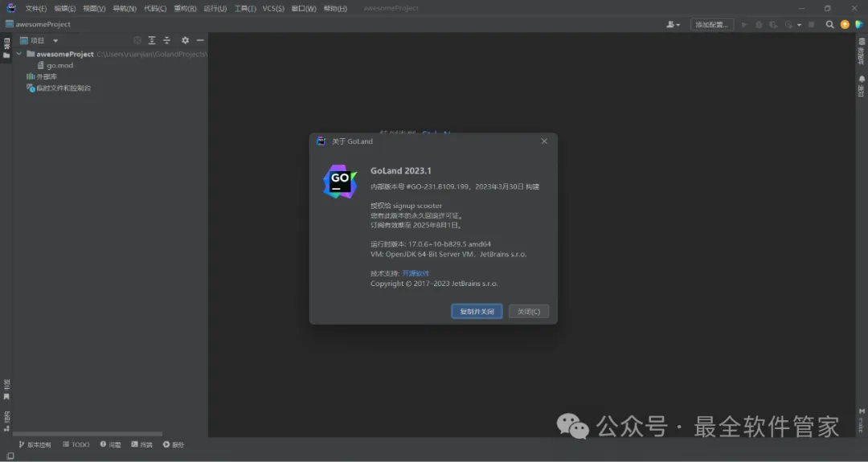Open the 工具(T) menu
Image resolution: width=868 pixels, height=462 pixels.
[x=245, y=8]
